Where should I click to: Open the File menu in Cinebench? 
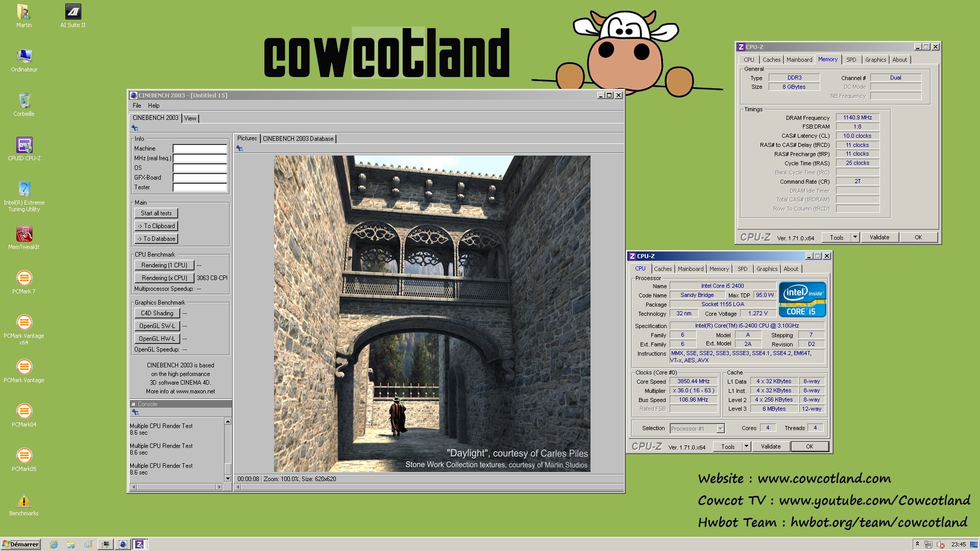click(x=137, y=106)
